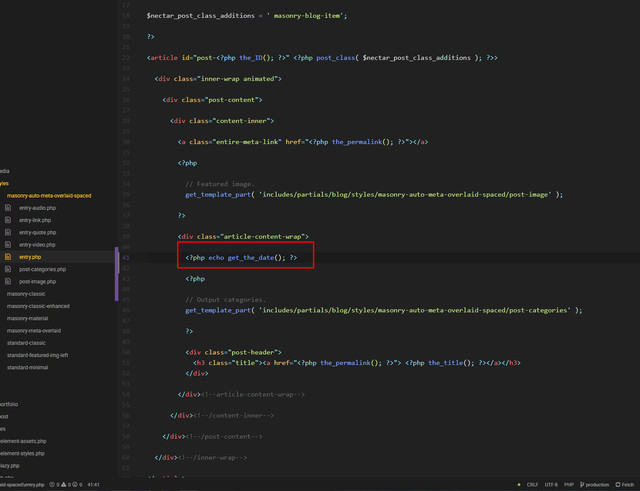Click the production git branch icon

(582, 484)
